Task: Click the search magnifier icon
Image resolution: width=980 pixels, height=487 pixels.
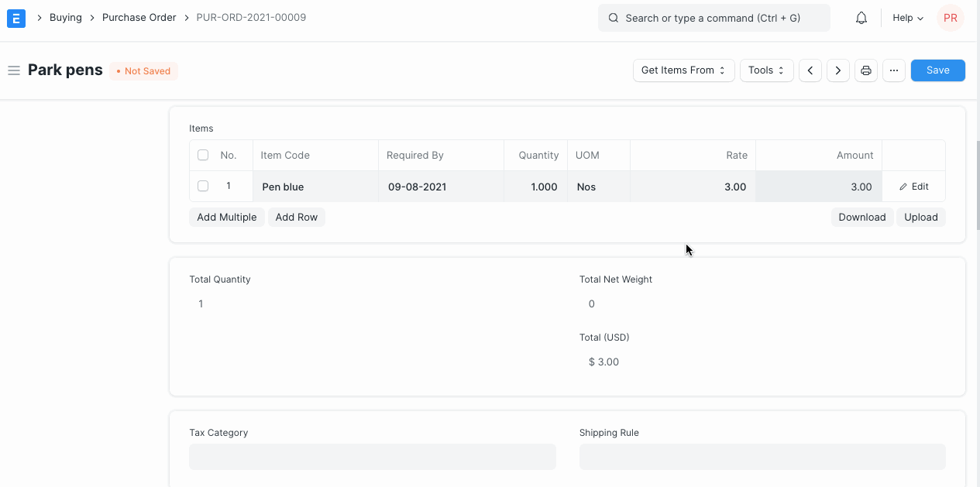Action: tap(613, 17)
